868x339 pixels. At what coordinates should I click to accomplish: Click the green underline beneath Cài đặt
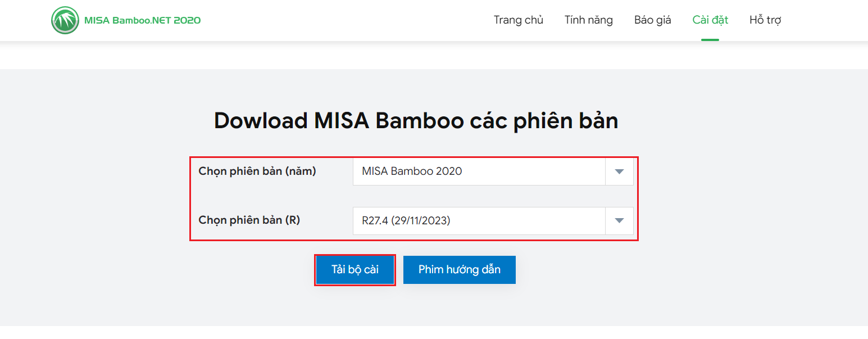pos(710,40)
